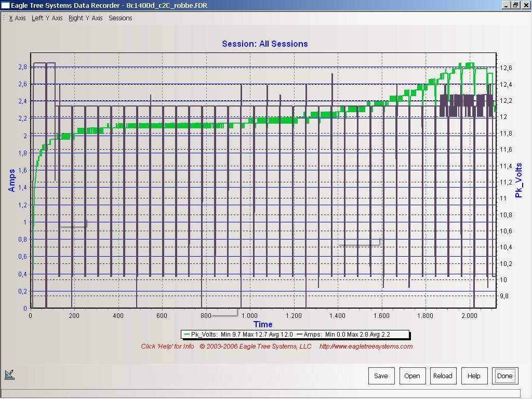Expand the Sessions menu
Image resolution: width=532 pixels, height=399 pixels.
pos(120,18)
